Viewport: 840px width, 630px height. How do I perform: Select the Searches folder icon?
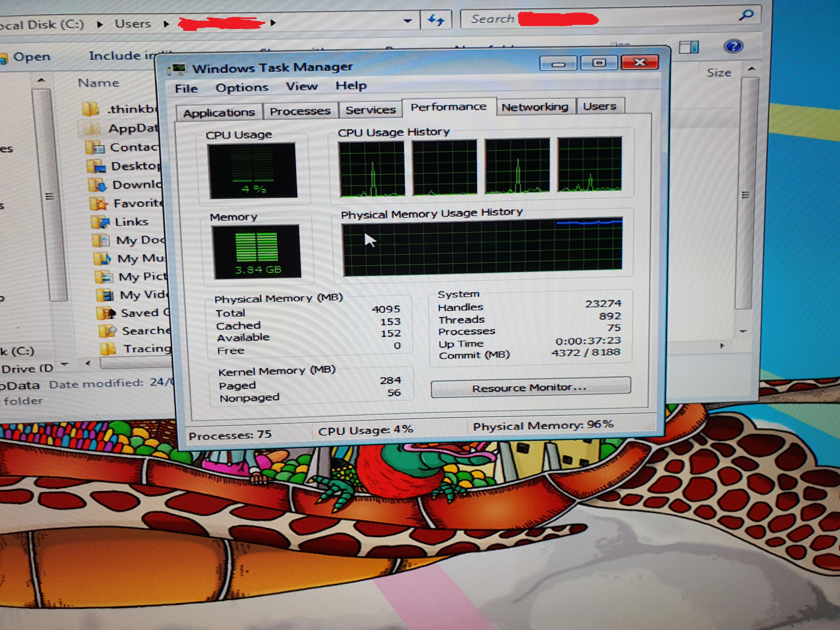click(108, 331)
